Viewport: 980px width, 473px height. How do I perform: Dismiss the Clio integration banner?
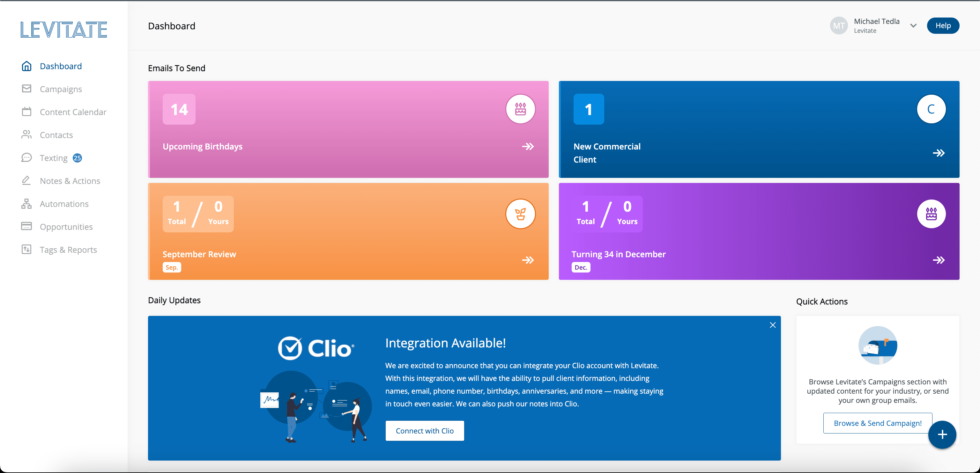pyautogui.click(x=772, y=325)
